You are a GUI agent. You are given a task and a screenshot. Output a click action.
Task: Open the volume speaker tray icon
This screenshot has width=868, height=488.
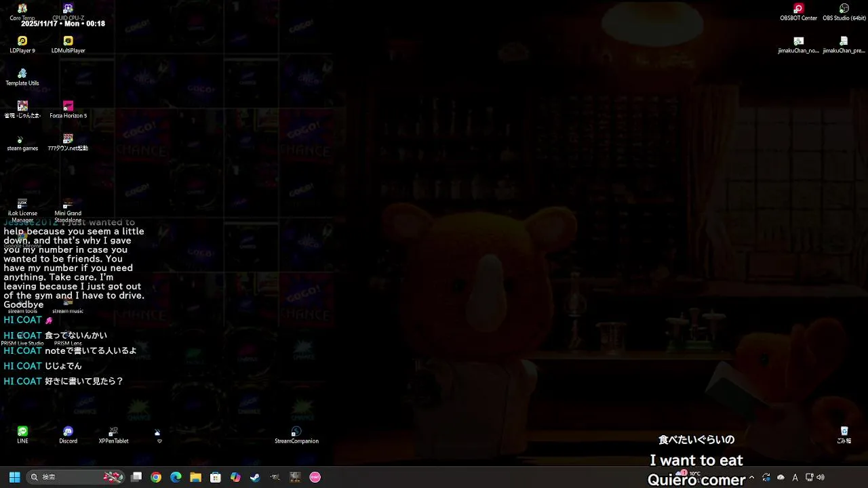pos(820,478)
